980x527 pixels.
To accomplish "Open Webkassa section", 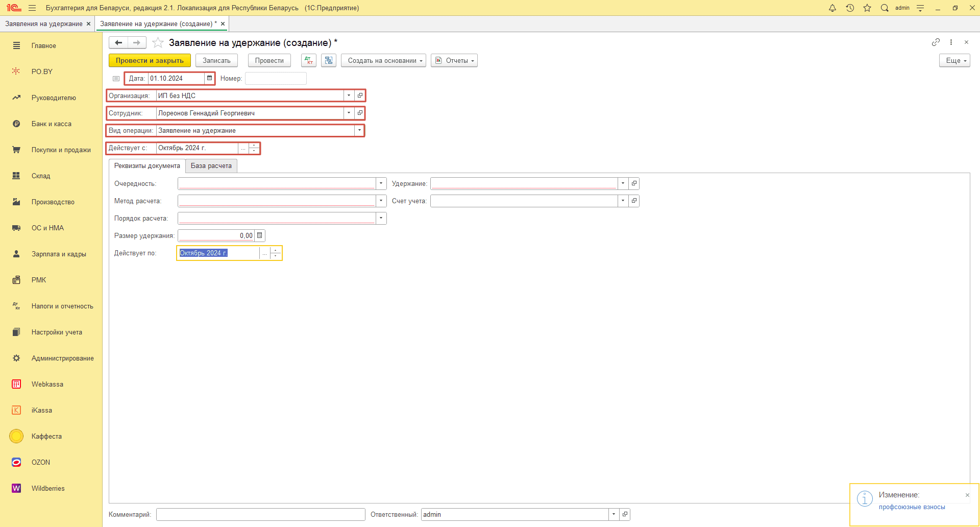I will [x=51, y=384].
